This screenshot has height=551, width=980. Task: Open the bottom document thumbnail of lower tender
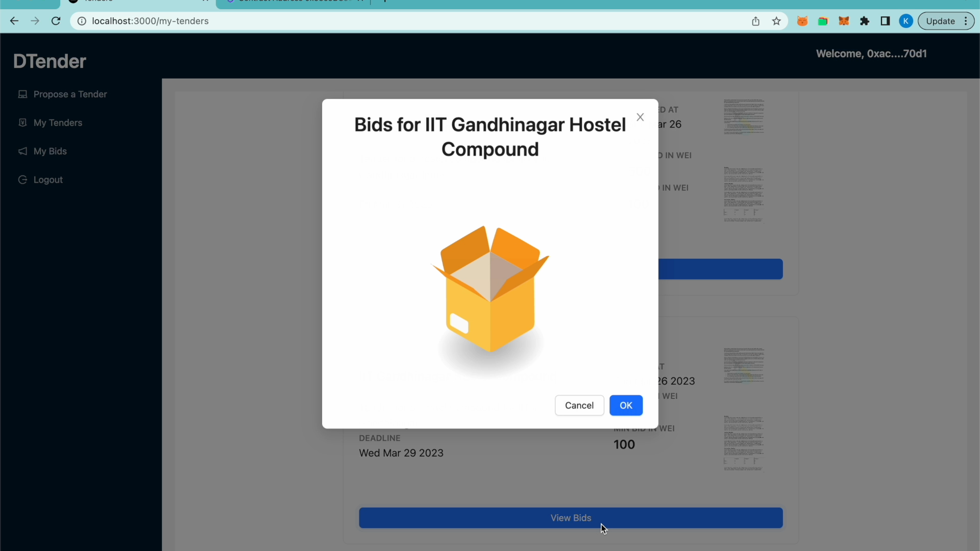coord(744,443)
